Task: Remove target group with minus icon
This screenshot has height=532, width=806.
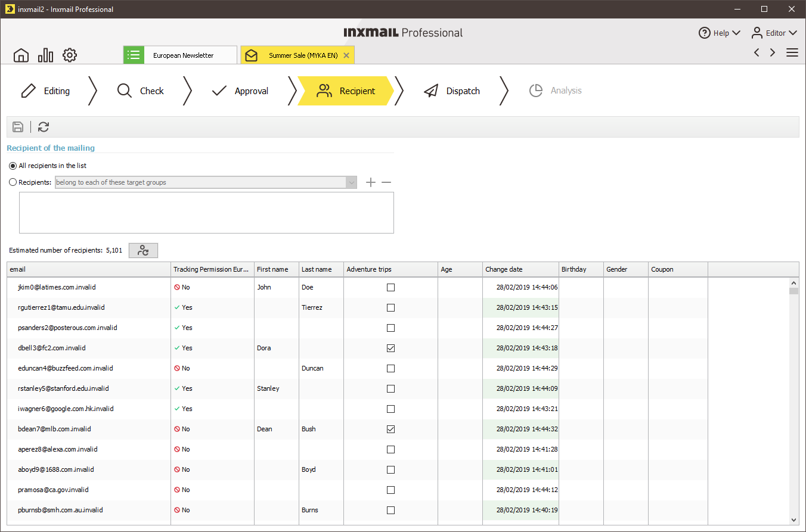Action: click(x=386, y=182)
